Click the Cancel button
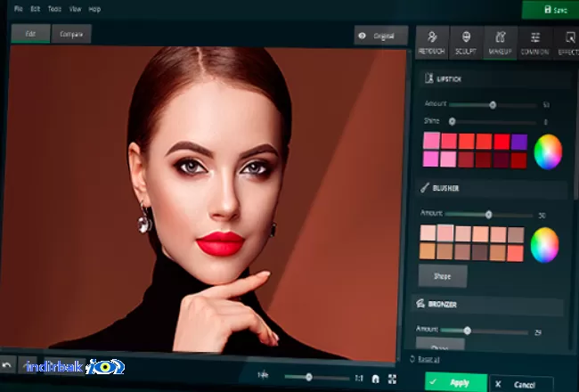The width and height of the screenshot is (579, 392). [x=521, y=384]
